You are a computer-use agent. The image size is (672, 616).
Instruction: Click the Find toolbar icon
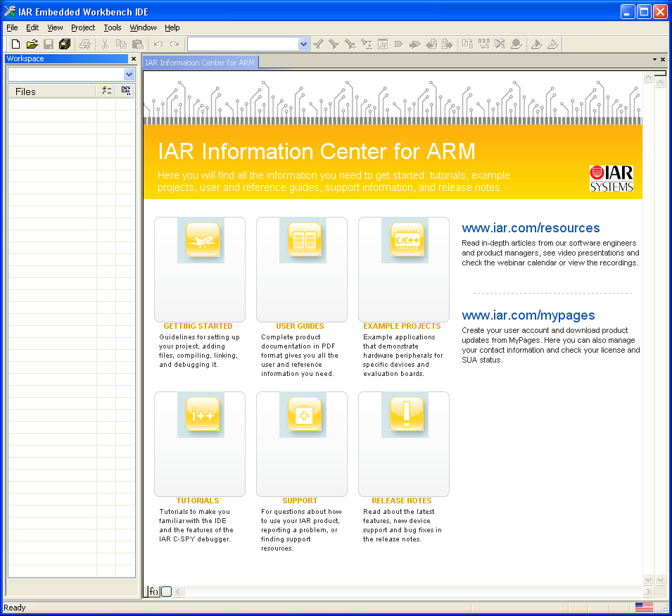pos(350,44)
